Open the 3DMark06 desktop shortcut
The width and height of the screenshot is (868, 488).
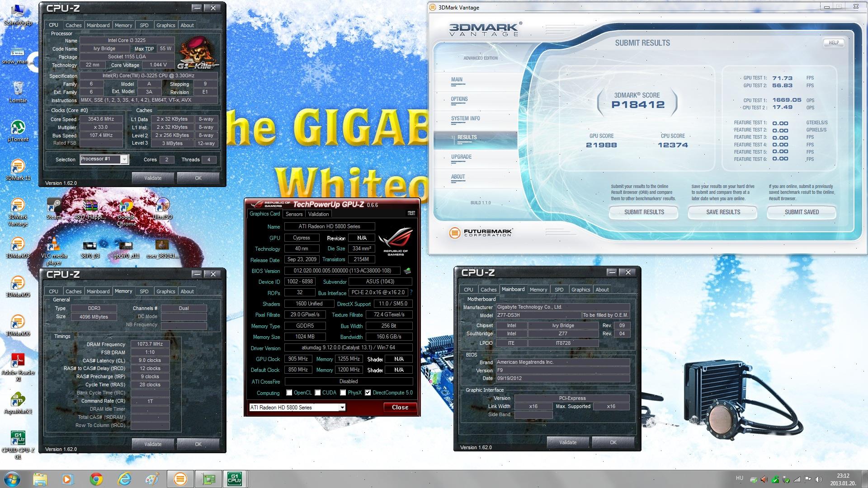coord(18,325)
